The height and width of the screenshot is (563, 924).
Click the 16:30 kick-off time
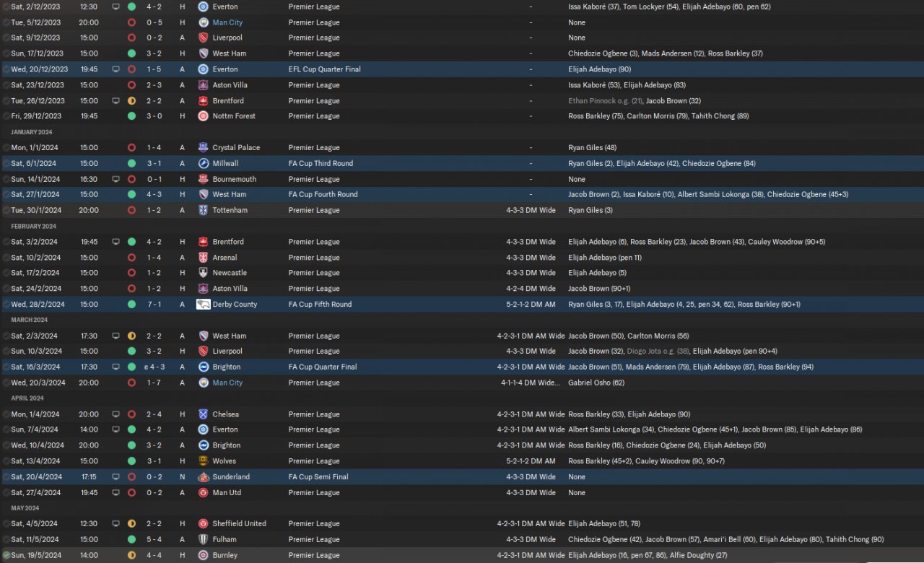click(x=89, y=179)
